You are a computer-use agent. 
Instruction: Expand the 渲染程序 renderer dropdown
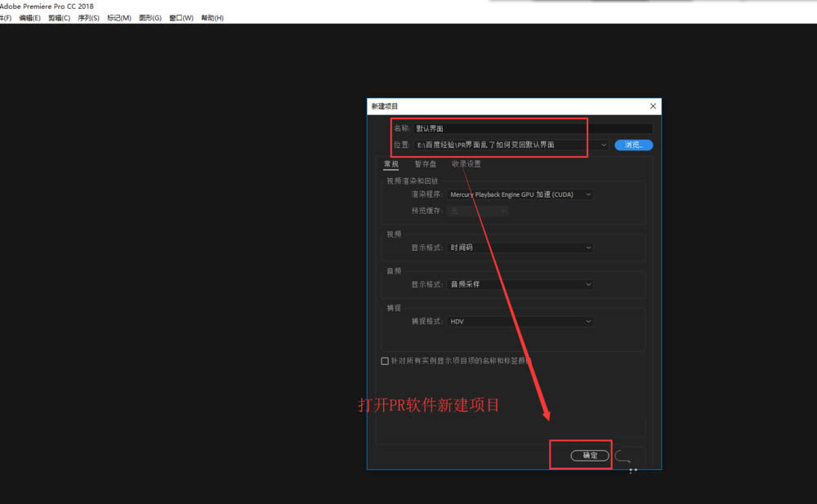click(520, 194)
